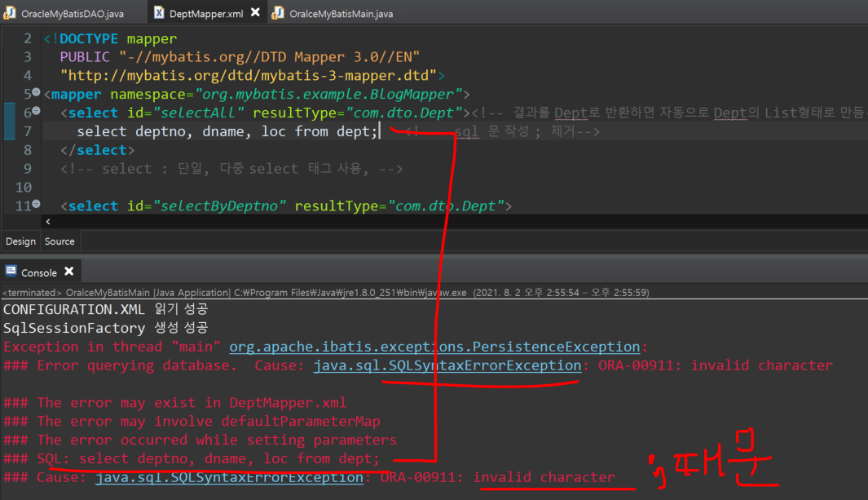
Task: Click the Java file icon on OralceMyBatisMain tab
Action: click(x=278, y=13)
